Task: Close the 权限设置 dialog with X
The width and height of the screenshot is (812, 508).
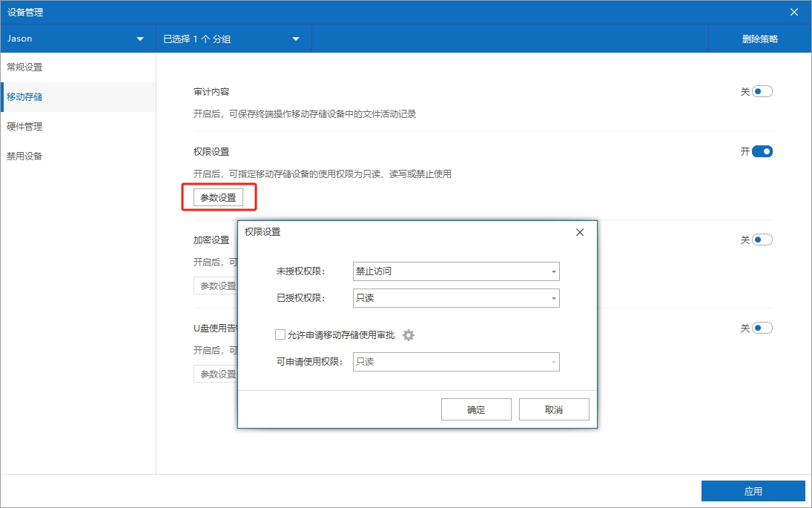Action: [x=580, y=232]
